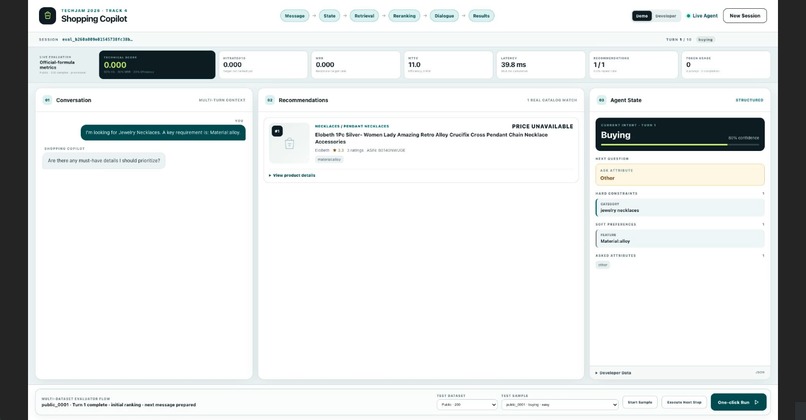
Task: Click the Start Sample button
Action: pos(640,403)
